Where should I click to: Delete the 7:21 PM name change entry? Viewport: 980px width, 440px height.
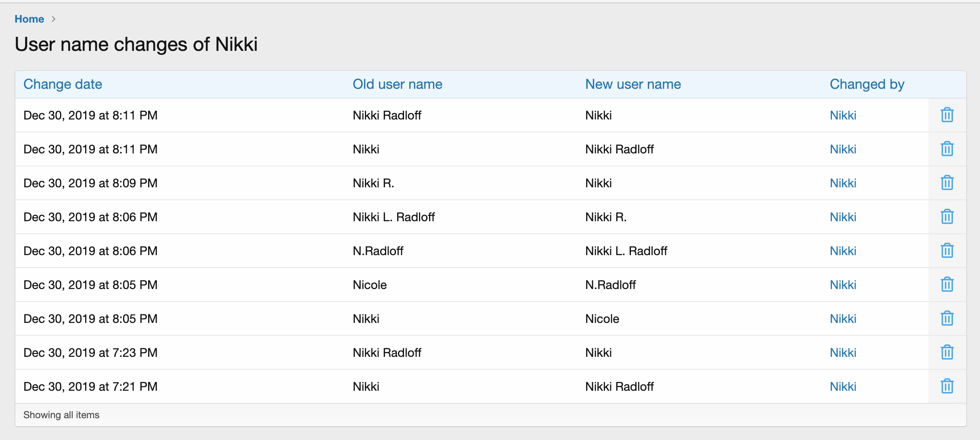click(x=947, y=386)
